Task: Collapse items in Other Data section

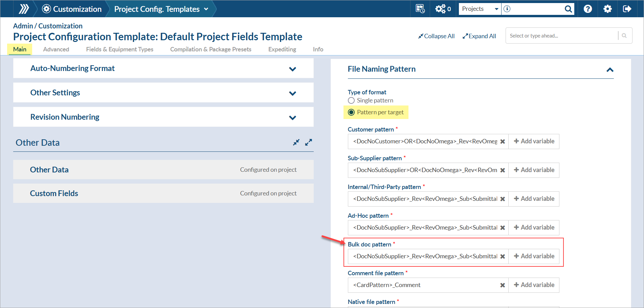Action: coord(296,142)
